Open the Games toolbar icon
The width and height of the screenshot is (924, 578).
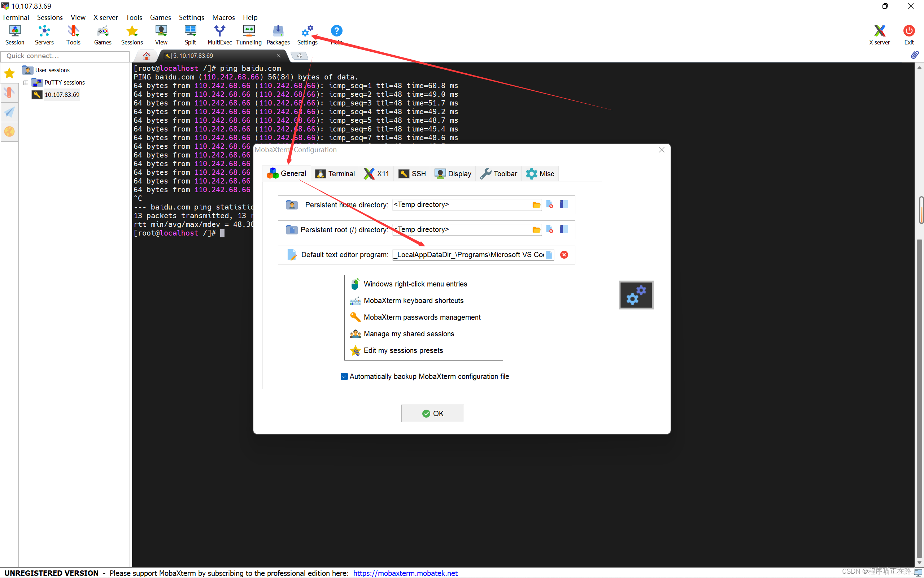[x=103, y=35]
